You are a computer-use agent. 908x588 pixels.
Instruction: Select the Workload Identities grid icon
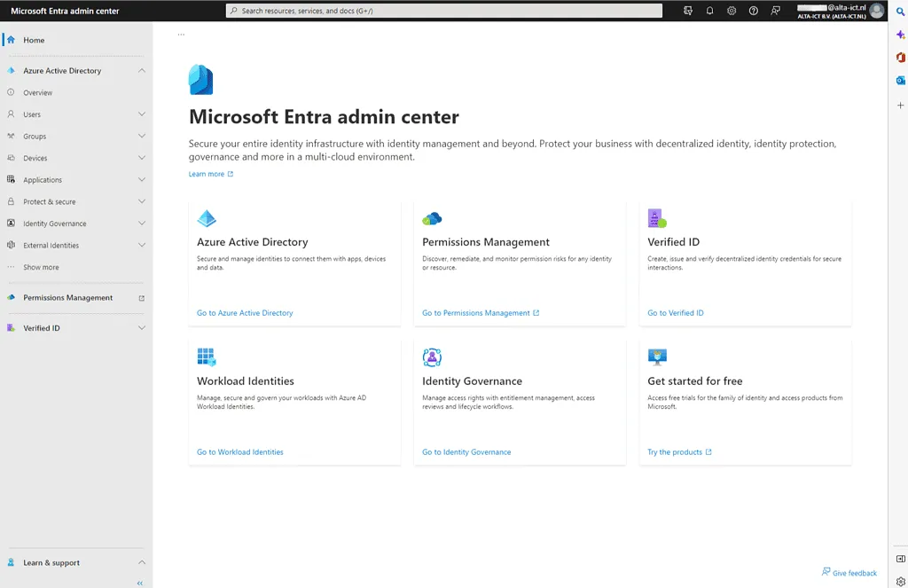tap(207, 356)
